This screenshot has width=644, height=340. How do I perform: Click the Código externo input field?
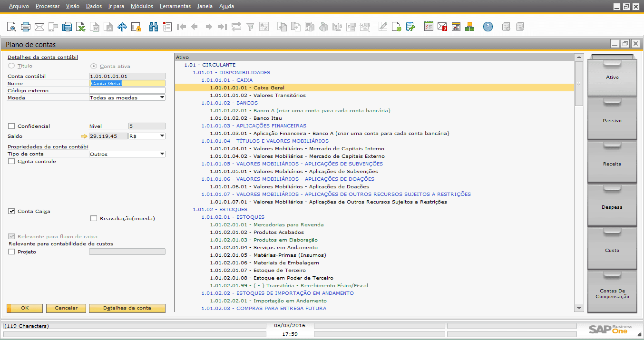pyautogui.click(x=127, y=90)
